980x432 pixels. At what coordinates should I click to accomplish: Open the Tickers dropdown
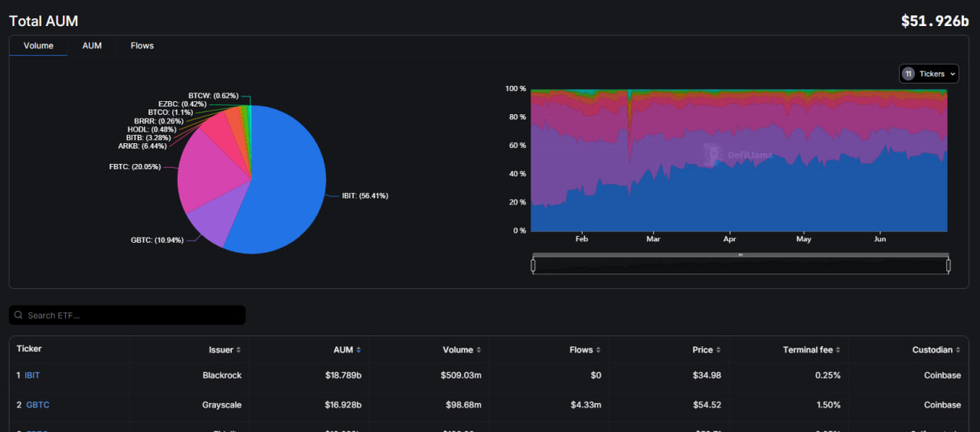(x=929, y=74)
